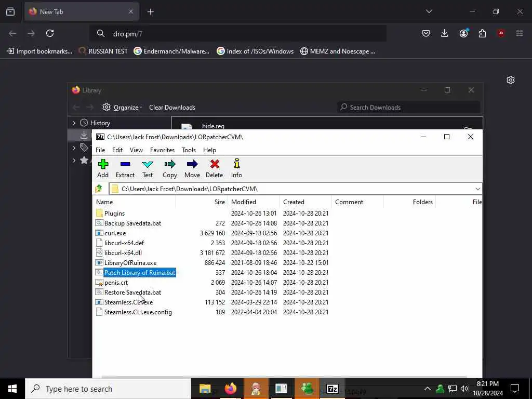Image resolution: width=532 pixels, height=399 pixels.
Task: Open the 7-Zip Help menu
Action: pos(209,150)
